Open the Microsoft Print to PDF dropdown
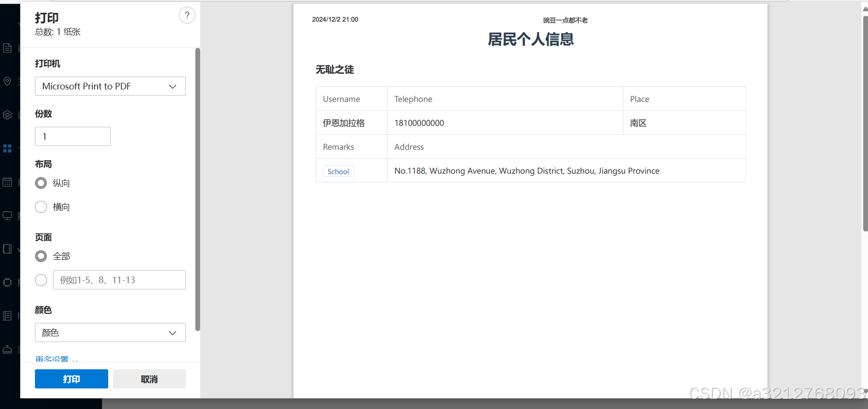Image resolution: width=868 pixels, height=409 pixels. (110, 86)
